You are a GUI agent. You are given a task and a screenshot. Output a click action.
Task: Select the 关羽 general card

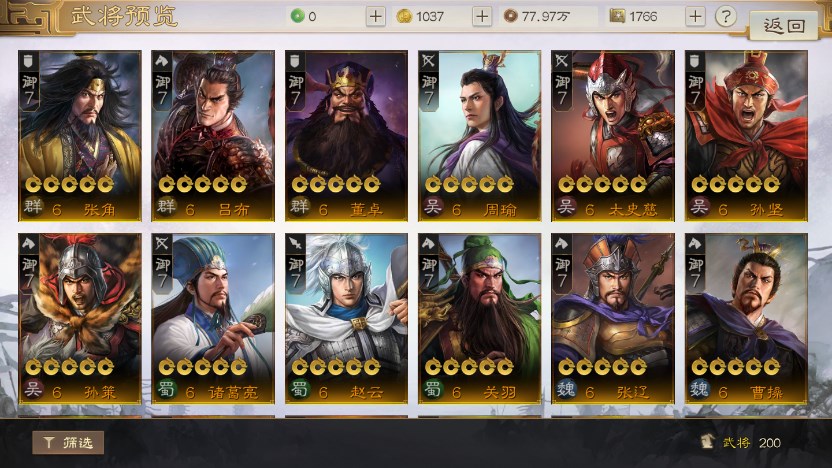(479, 318)
